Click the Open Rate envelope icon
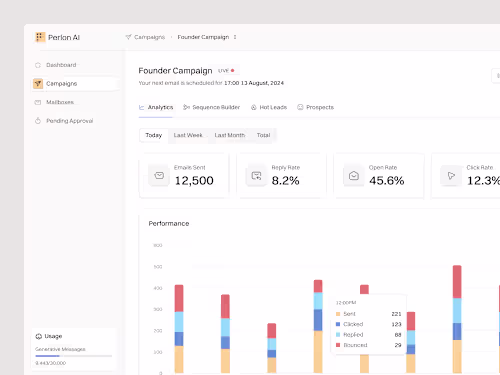The width and height of the screenshot is (500, 375). coord(354,175)
